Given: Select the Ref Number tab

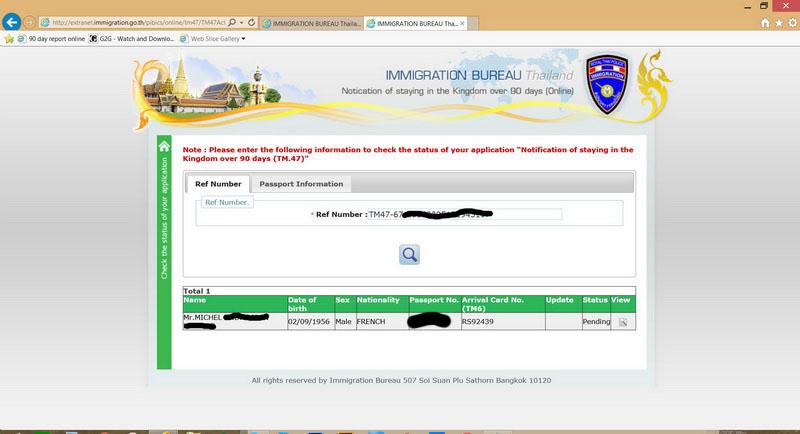Looking at the screenshot, I should 218,184.
